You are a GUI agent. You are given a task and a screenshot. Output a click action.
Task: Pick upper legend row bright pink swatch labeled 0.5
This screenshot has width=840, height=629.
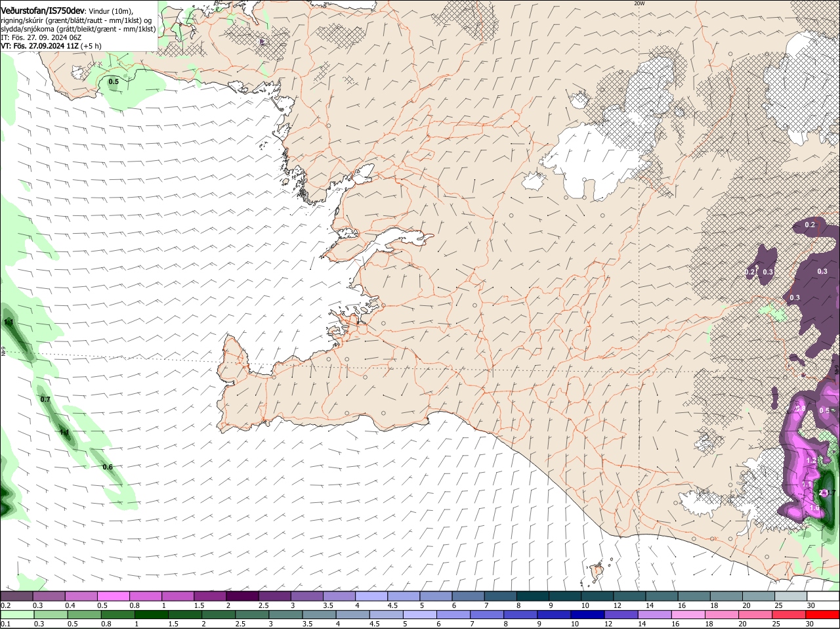coord(113,596)
